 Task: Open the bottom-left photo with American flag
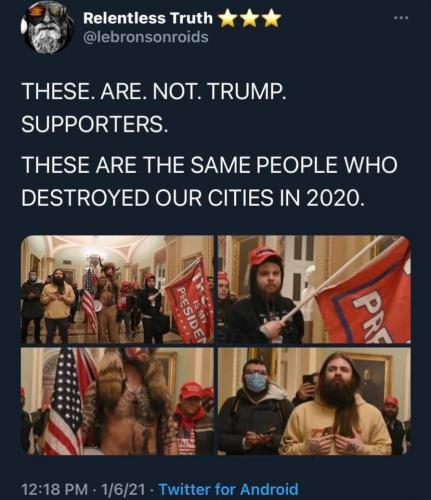point(117,401)
